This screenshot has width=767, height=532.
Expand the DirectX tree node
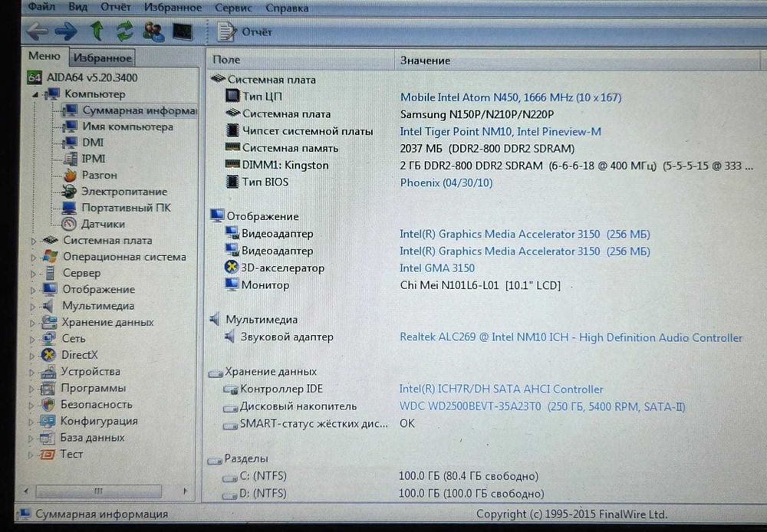[31, 356]
